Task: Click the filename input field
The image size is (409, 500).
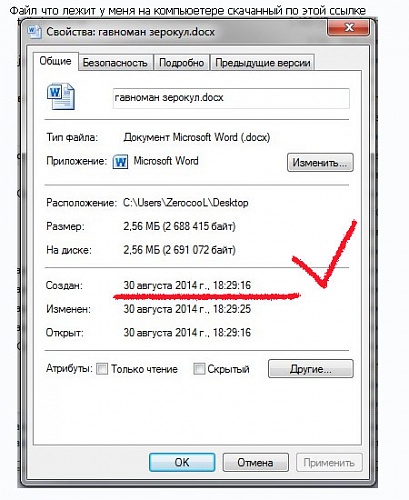Action: click(x=231, y=98)
